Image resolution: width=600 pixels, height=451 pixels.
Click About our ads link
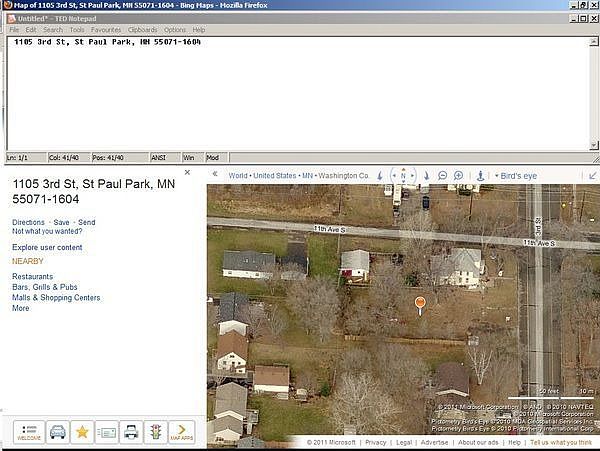[x=478, y=443]
